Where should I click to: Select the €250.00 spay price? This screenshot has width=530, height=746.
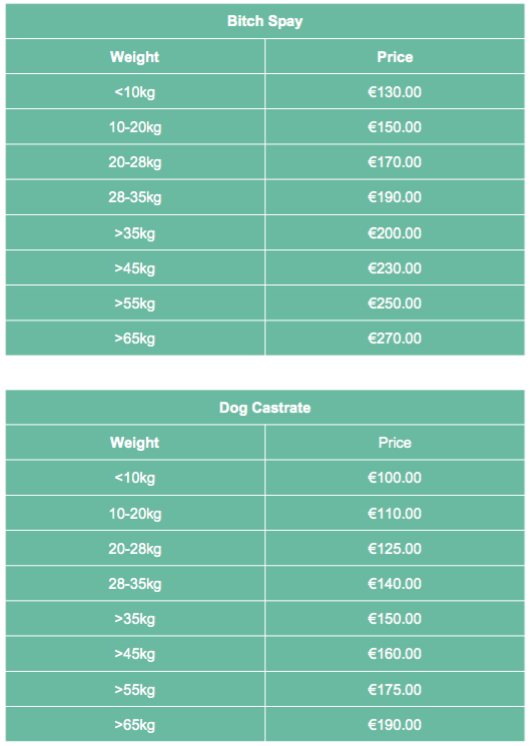point(394,304)
